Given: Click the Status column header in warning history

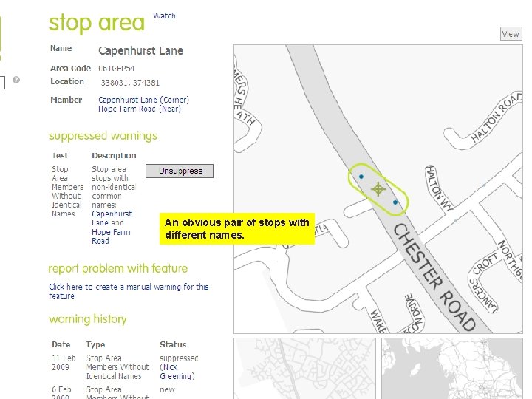Looking at the screenshot, I should (173, 344).
